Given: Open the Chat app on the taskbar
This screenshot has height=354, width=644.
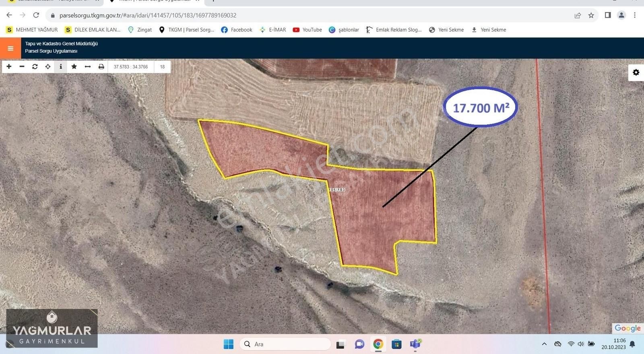Looking at the screenshot, I should pyautogui.click(x=359, y=344).
